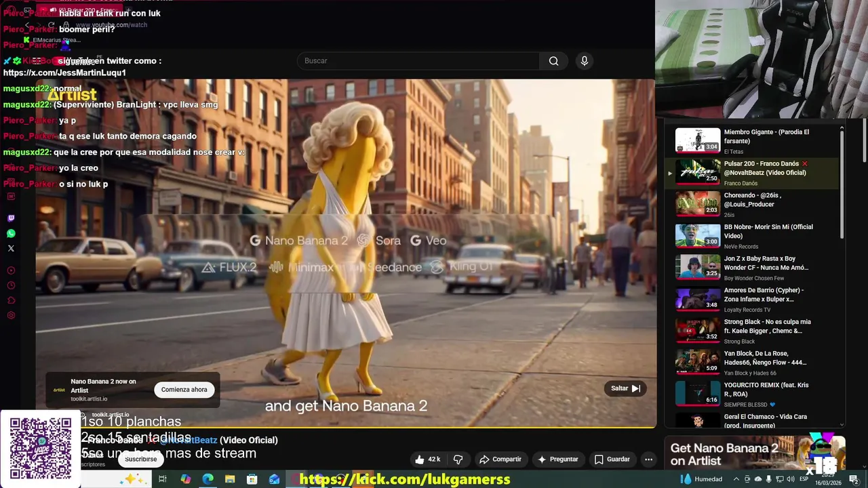This screenshot has width=868, height=488.
Task: Open Task View on the taskbar
Action: click(163, 479)
